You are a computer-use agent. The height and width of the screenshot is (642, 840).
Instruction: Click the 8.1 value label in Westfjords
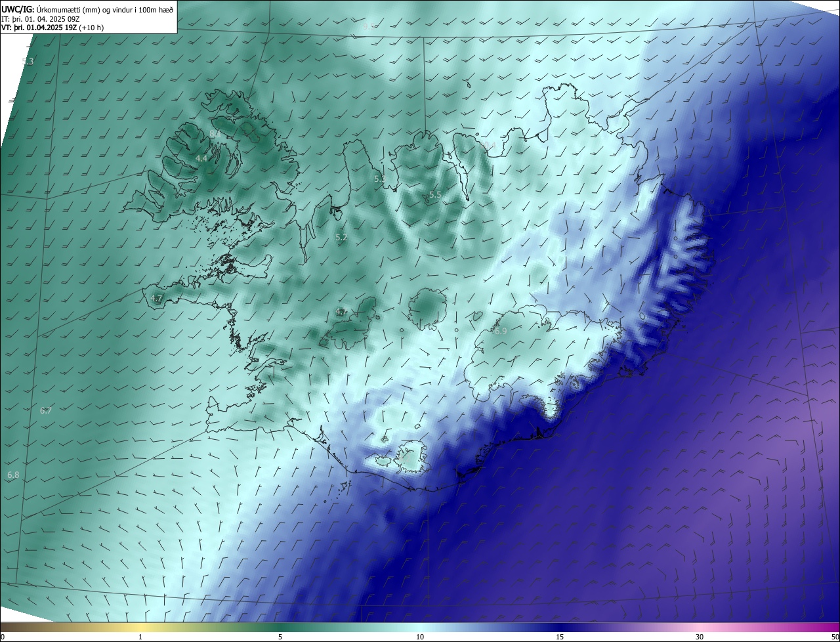tap(215, 134)
